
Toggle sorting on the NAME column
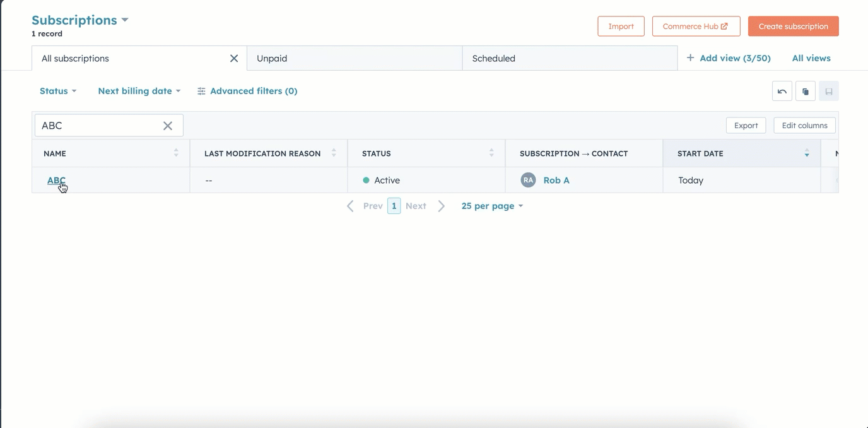(x=175, y=153)
